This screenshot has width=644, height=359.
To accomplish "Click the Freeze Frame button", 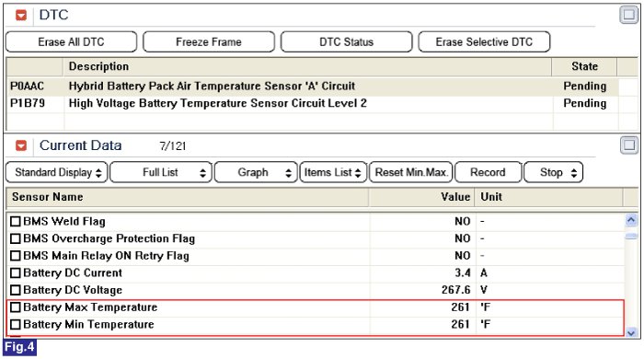I will (x=209, y=42).
